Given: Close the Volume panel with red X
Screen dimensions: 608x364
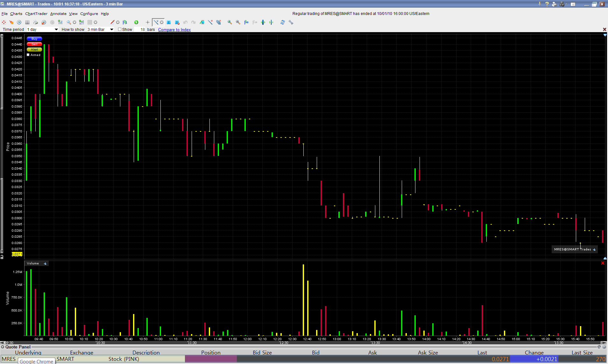Looking at the screenshot, I should coord(602,263).
